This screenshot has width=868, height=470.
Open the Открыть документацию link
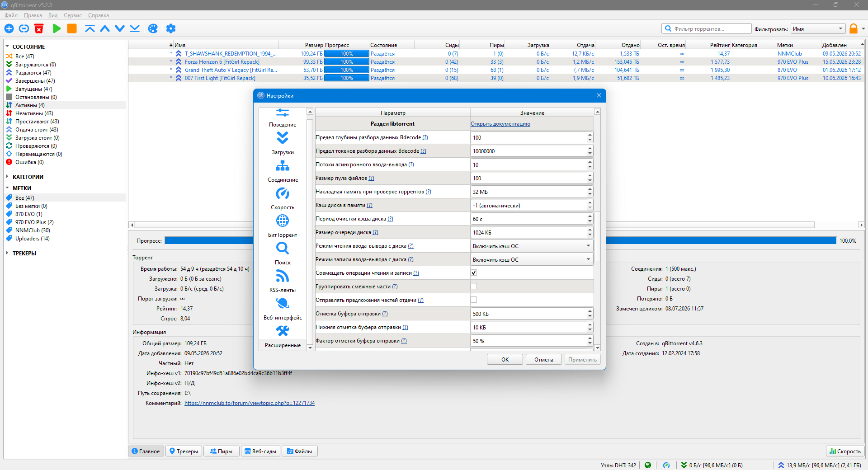coord(500,124)
